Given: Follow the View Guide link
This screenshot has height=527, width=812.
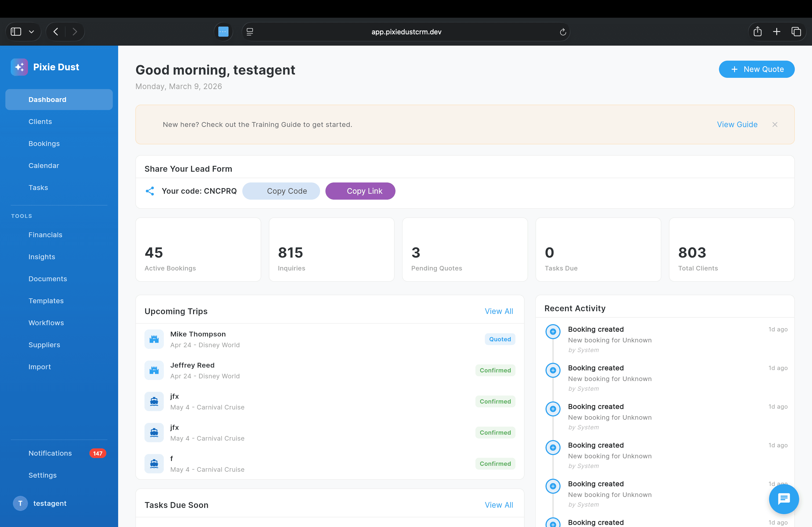Looking at the screenshot, I should pyautogui.click(x=737, y=125).
